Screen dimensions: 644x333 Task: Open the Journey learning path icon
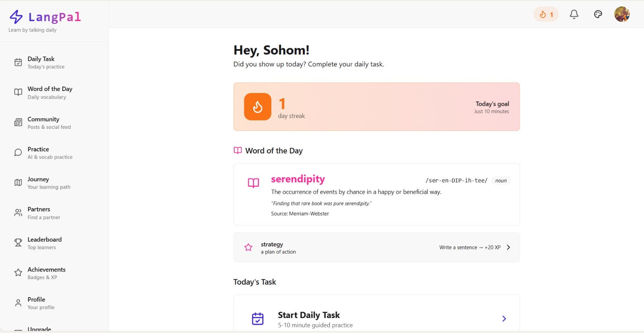(18, 182)
